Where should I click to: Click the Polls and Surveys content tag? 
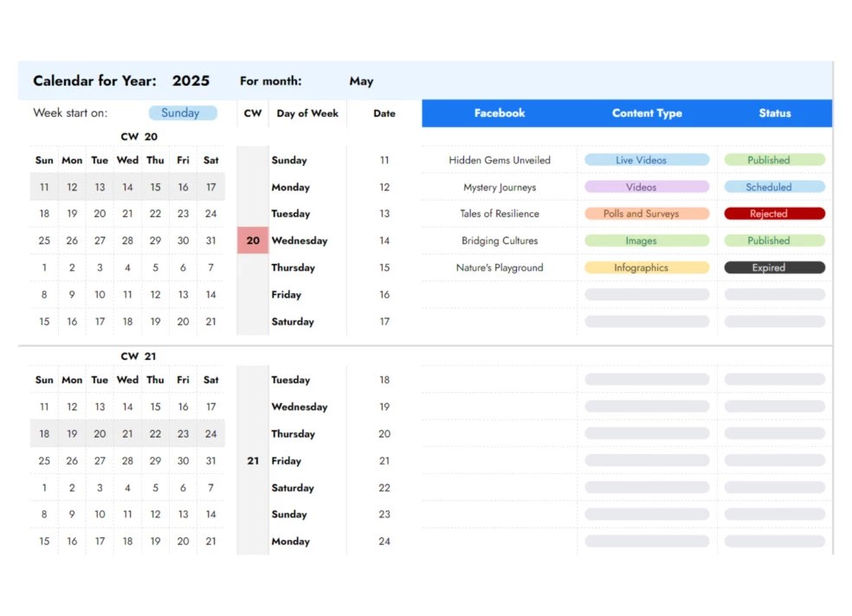click(647, 214)
